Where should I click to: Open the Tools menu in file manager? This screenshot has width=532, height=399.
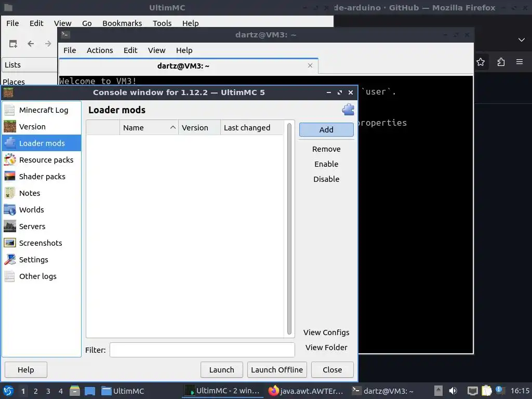(x=162, y=23)
